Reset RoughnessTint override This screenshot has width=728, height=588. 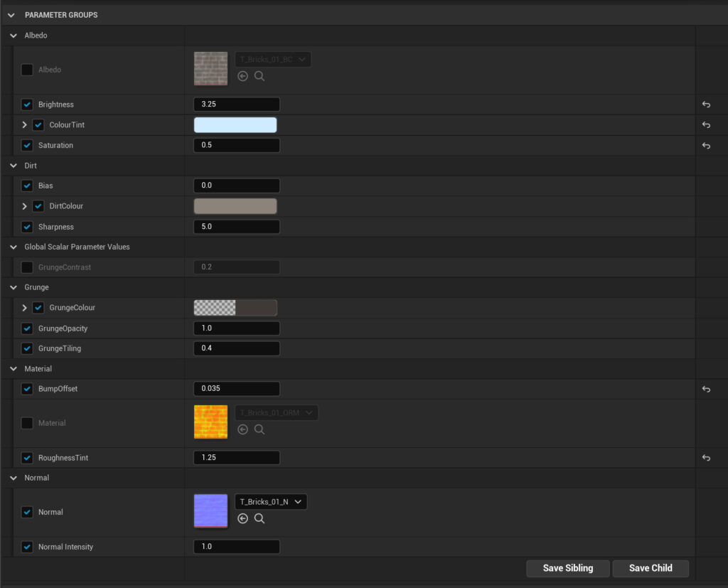(x=705, y=457)
